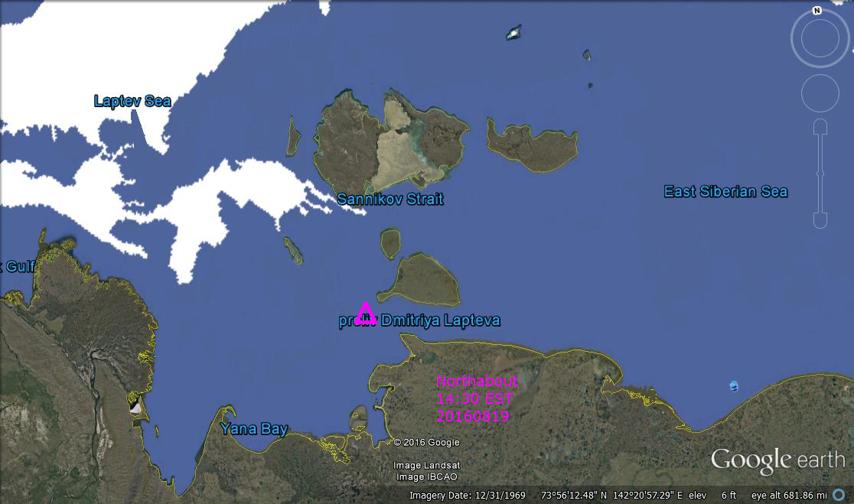Click small blue marker icon near east coast
The width and height of the screenshot is (854, 504).
735,385
